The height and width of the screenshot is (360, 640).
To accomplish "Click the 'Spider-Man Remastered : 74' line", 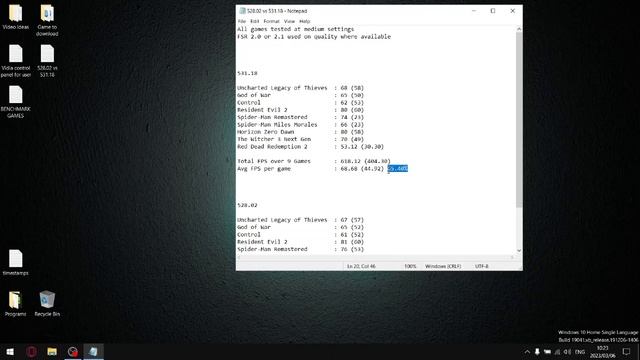I will tap(300, 117).
